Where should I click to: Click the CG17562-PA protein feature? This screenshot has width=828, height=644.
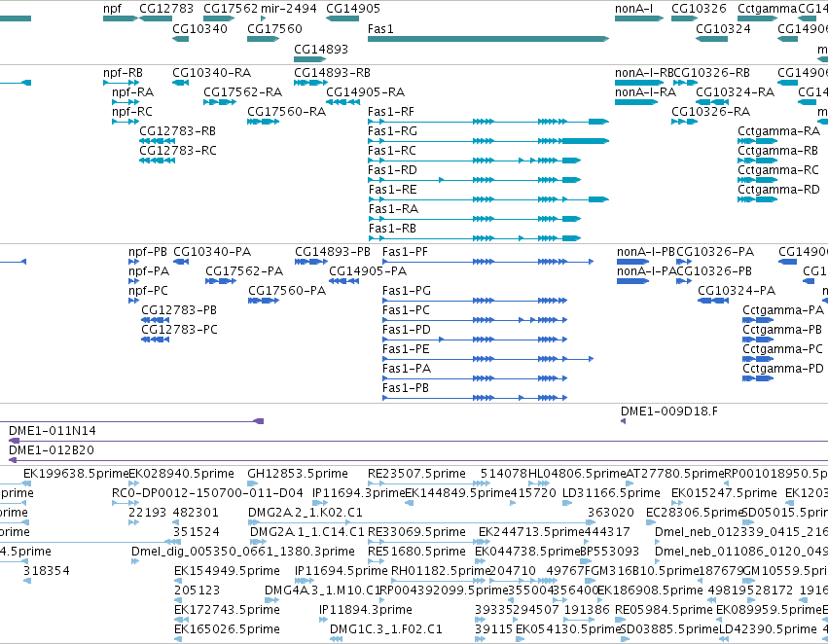[x=221, y=281]
